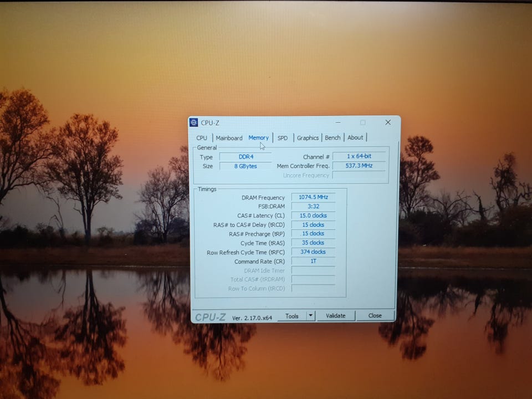Viewport: 532px width, 399px height.
Task: Select the Memory tab
Action: [x=259, y=138]
